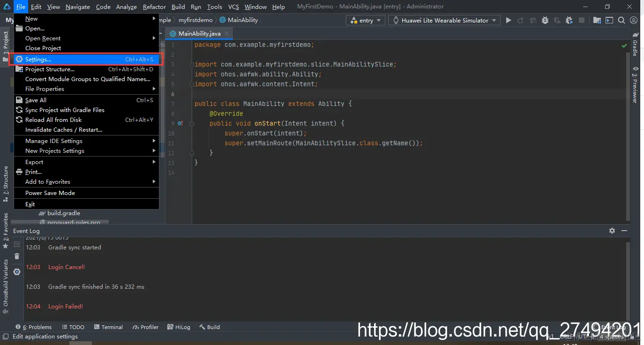This screenshot has width=644, height=345.
Task: Open the 6: Problems tool window
Action: 34,327
